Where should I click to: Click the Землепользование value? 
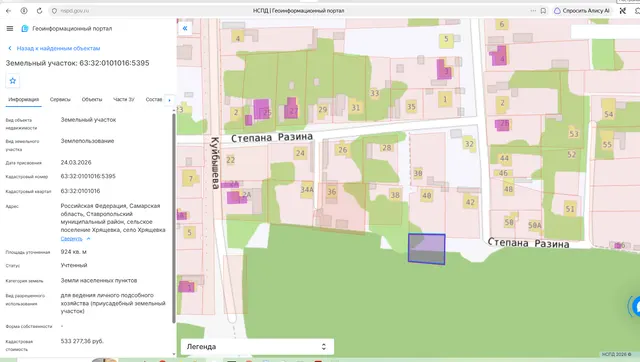[x=87, y=141]
